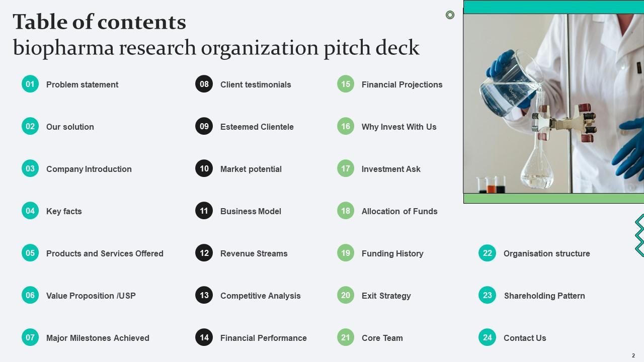Click the teal zigzag decoration shape
This screenshot has height=362, width=644.
(639, 235)
